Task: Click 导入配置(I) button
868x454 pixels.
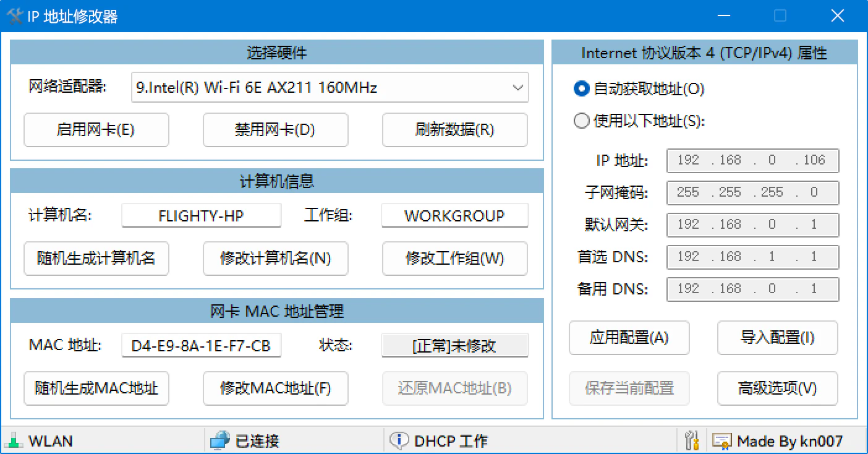Action: [778, 338]
